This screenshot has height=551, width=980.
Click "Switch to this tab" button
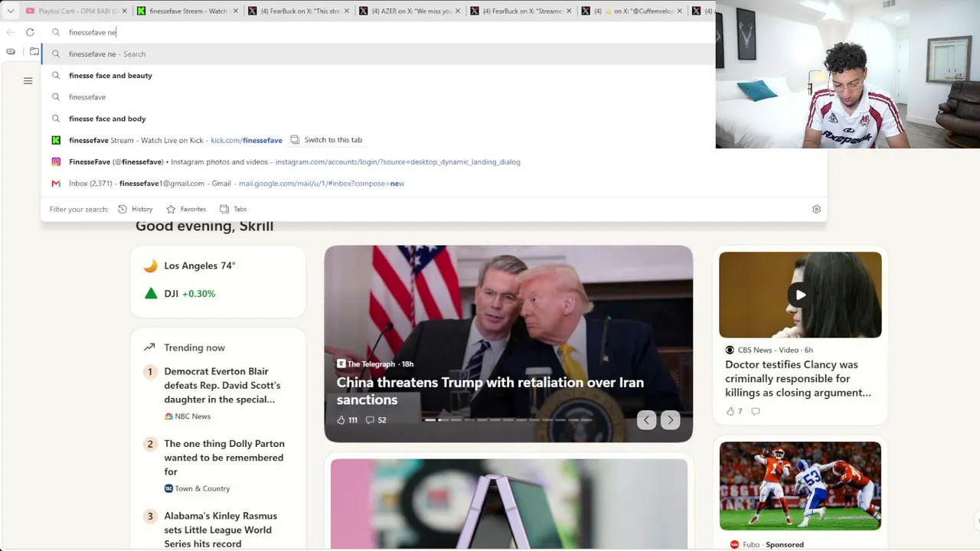(326, 140)
